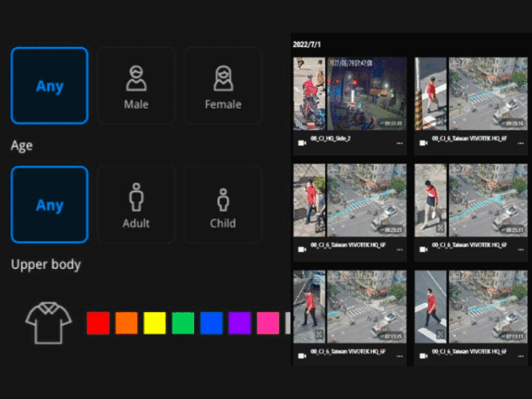
Task: Pick the green upper body color
Action: pos(183,322)
